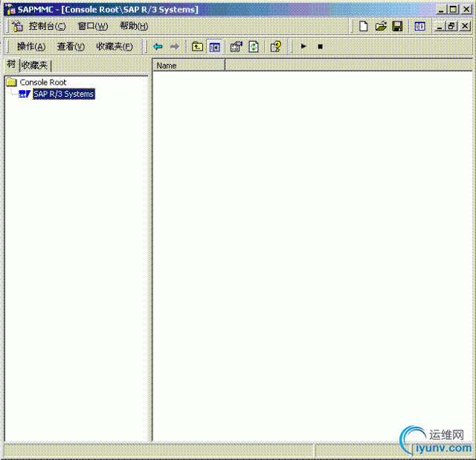
Task: Click the Back arrow toolbar icon
Action: (158, 47)
